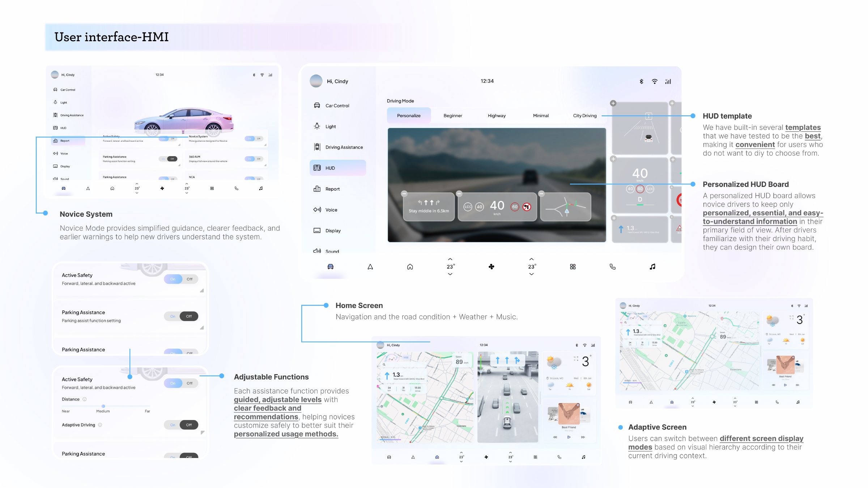The height and width of the screenshot is (488, 868).
Task: Click the music note icon in the large HUD screen bottom bar
Action: (652, 267)
